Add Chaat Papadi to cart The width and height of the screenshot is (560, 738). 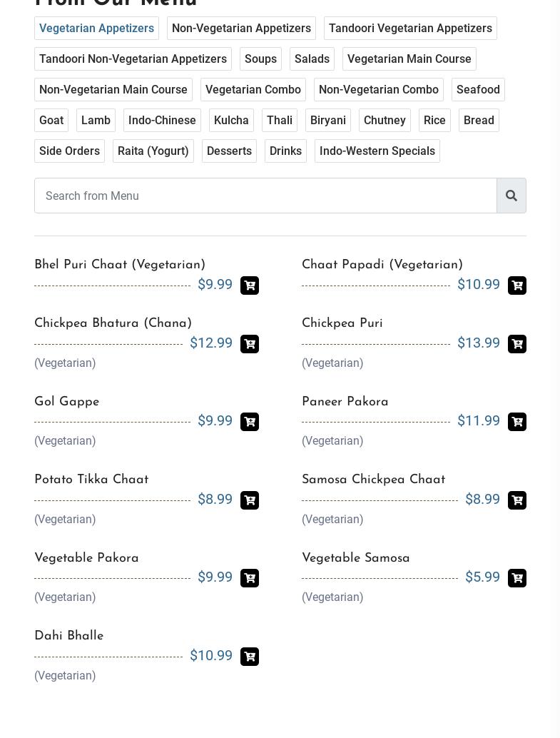pyautogui.click(x=517, y=285)
